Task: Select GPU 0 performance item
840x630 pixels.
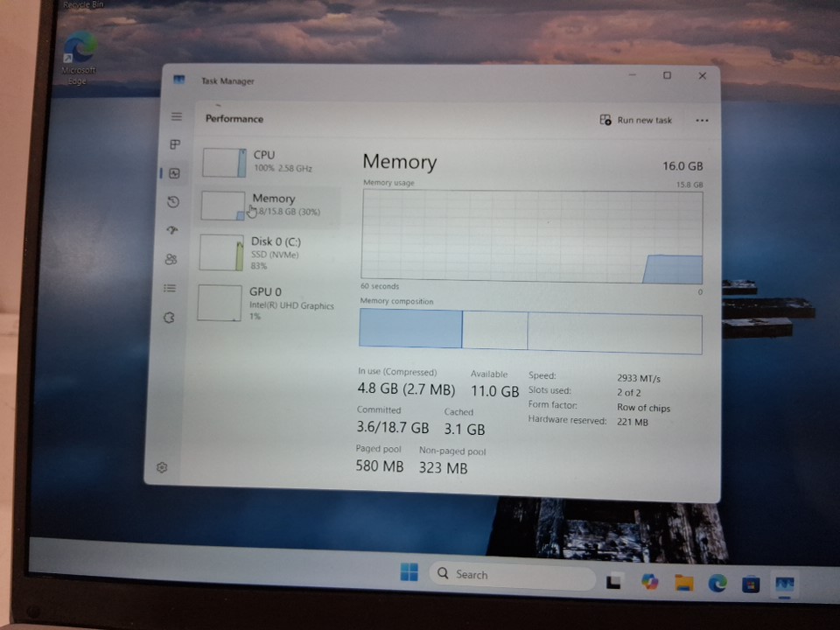Action: click(x=262, y=303)
